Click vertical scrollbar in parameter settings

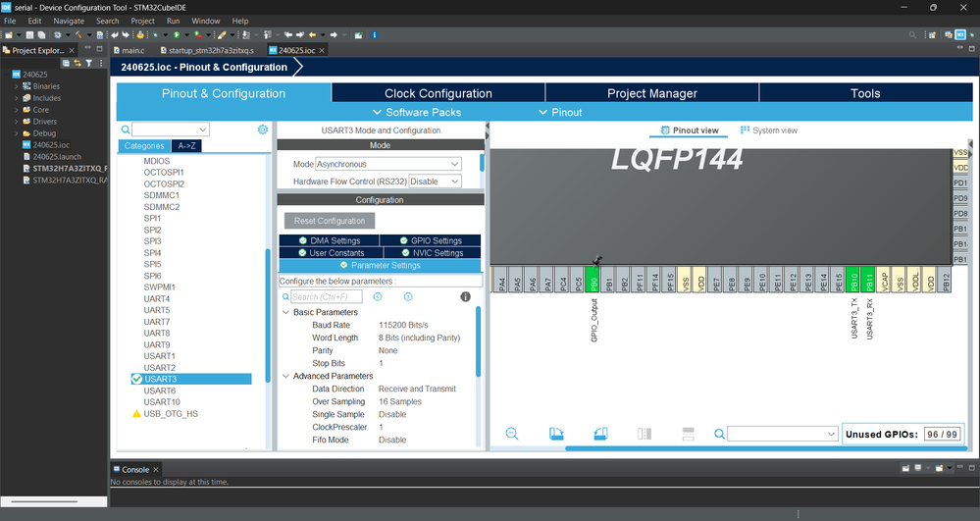(478, 340)
